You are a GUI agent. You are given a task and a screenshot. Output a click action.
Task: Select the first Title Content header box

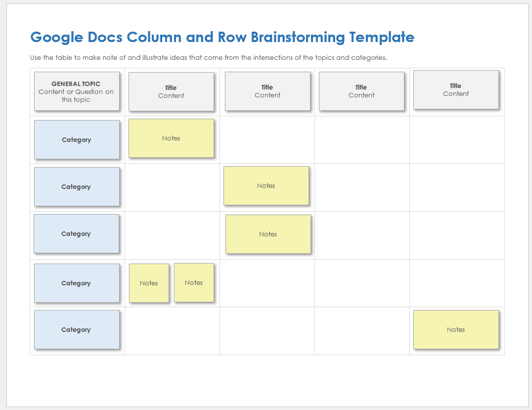point(171,91)
